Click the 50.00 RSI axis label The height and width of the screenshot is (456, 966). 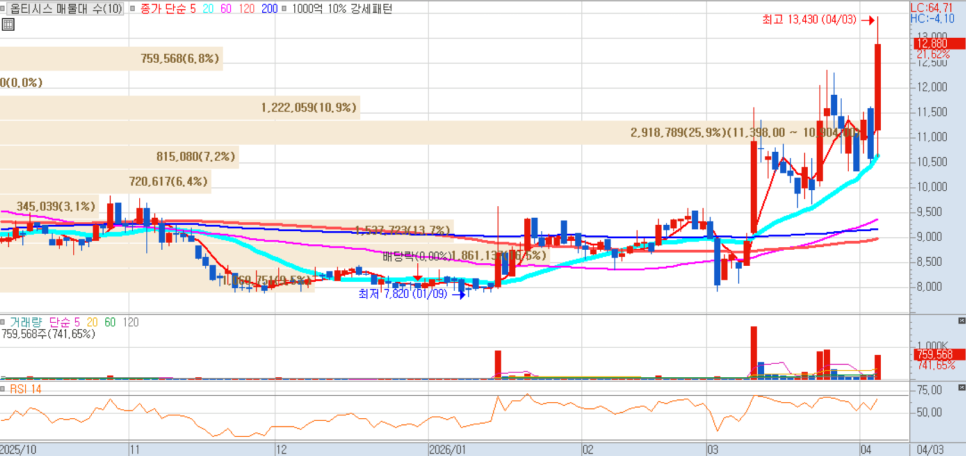pyautogui.click(x=929, y=412)
